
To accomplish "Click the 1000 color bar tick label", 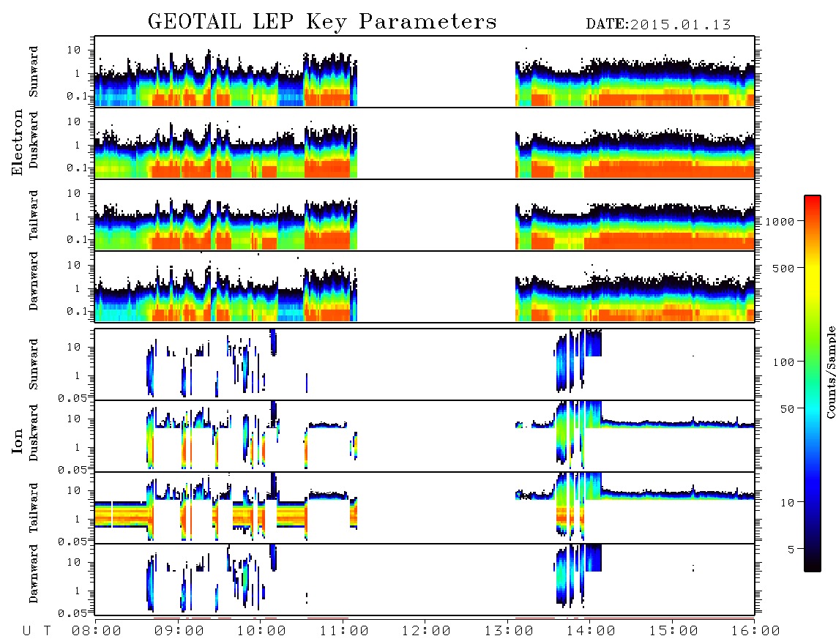I will (780, 221).
